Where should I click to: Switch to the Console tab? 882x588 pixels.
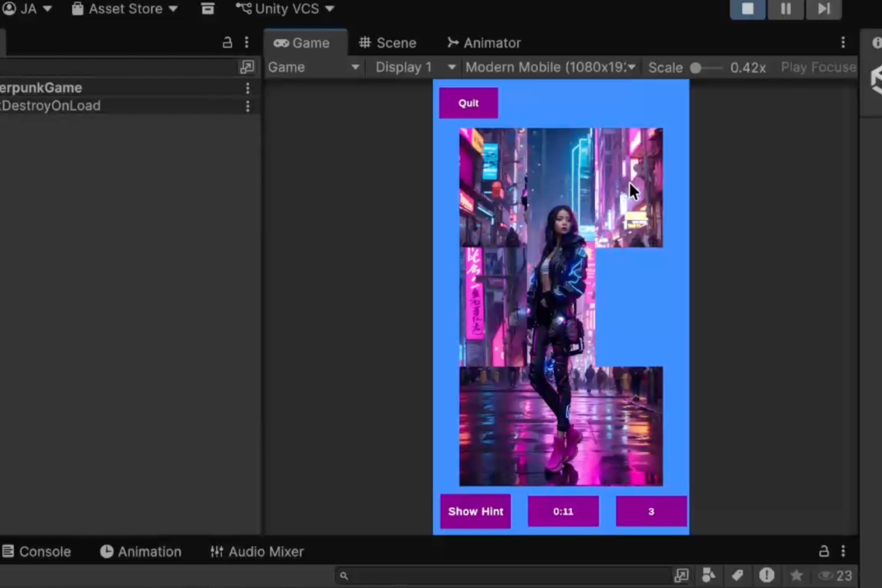click(37, 552)
